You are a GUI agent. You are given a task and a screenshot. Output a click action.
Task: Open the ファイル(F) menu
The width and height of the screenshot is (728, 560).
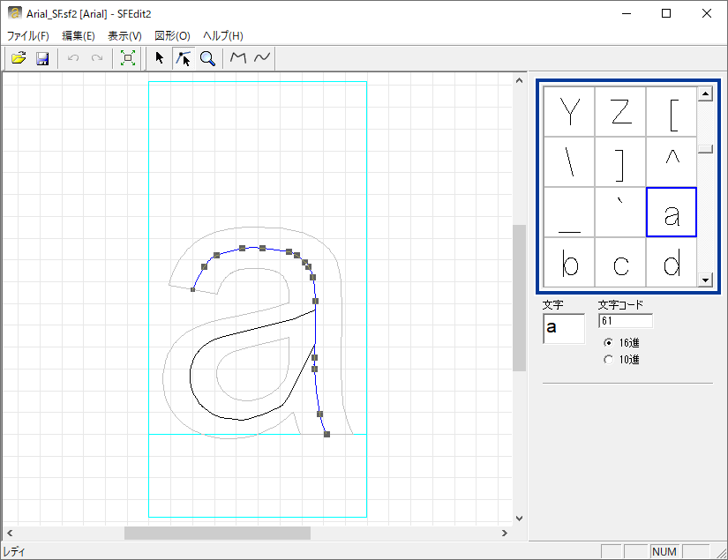pos(28,36)
